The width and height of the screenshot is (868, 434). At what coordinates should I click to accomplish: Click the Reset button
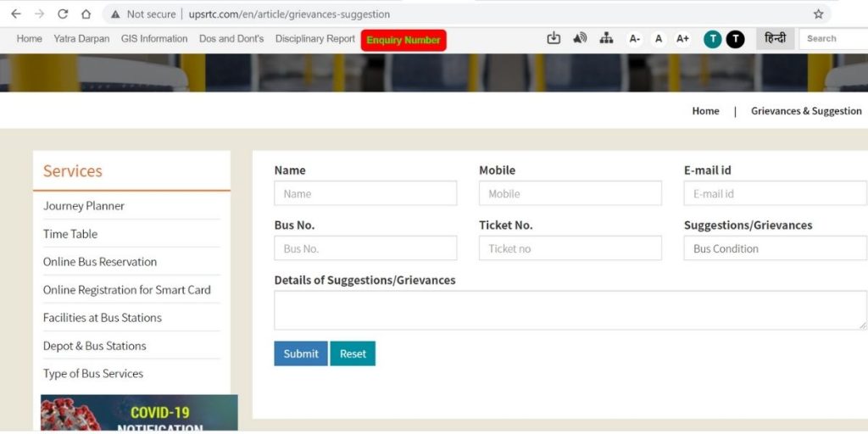pyautogui.click(x=353, y=353)
